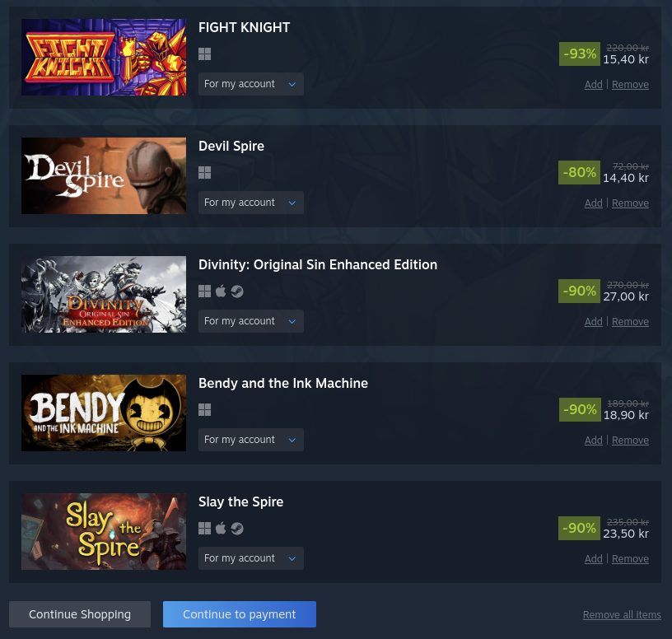Click the Windows platform icon under Devil Spire

(x=204, y=173)
